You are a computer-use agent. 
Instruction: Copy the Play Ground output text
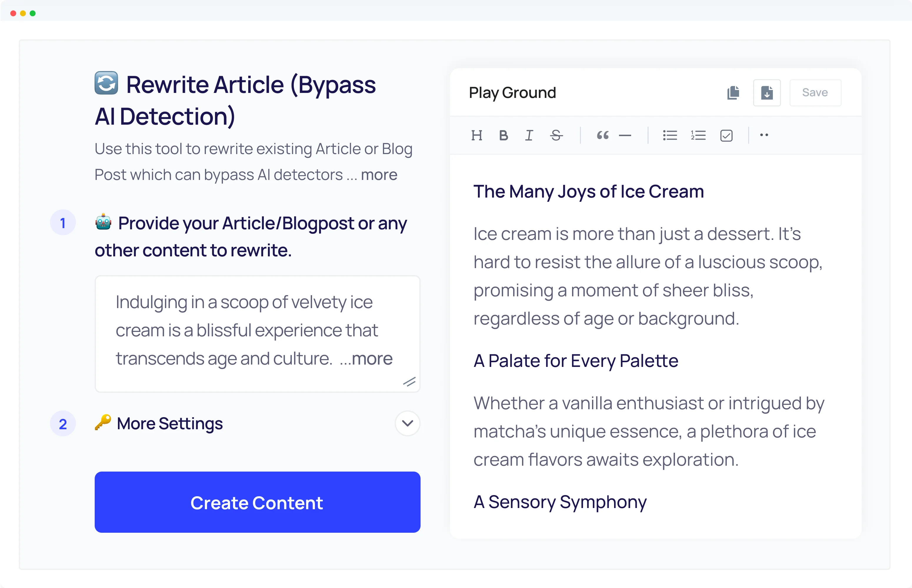click(733, 92)
